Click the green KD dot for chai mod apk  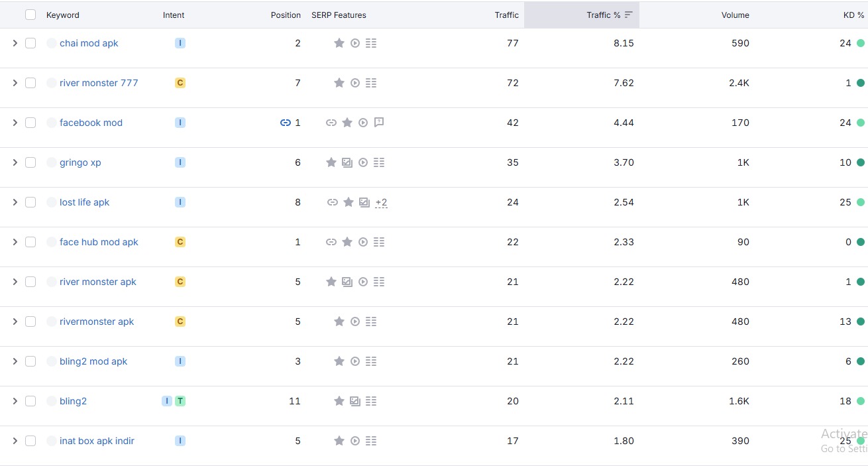click(860, 43)
